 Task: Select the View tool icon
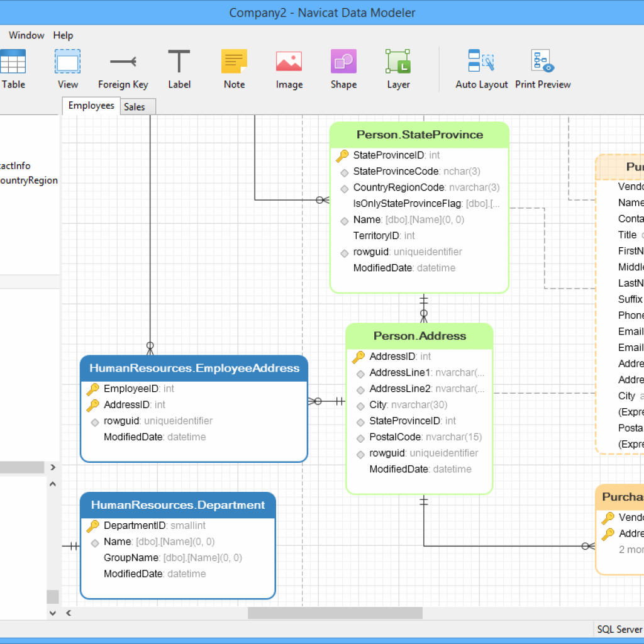click(67, 62)
